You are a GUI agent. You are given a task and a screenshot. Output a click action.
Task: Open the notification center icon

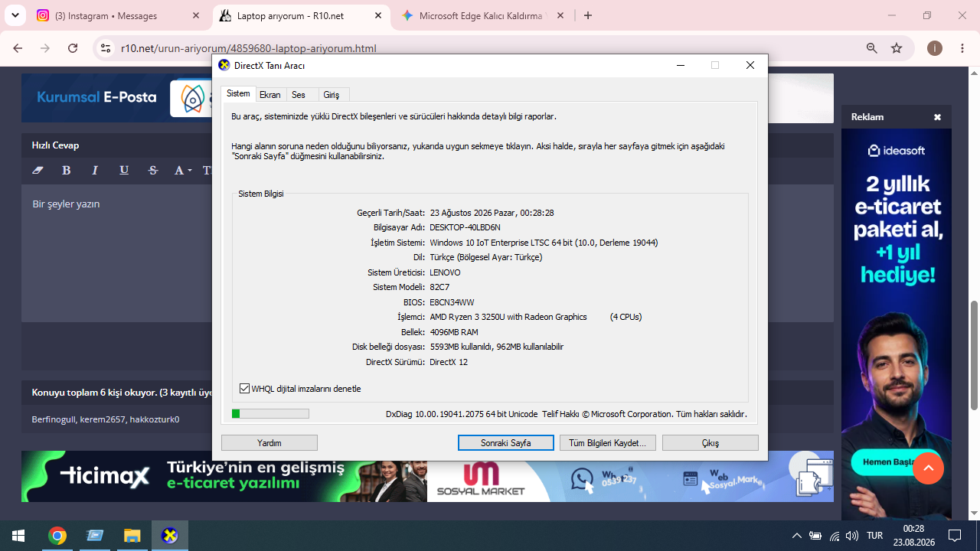pyautogui.click(x=955, y=536)
